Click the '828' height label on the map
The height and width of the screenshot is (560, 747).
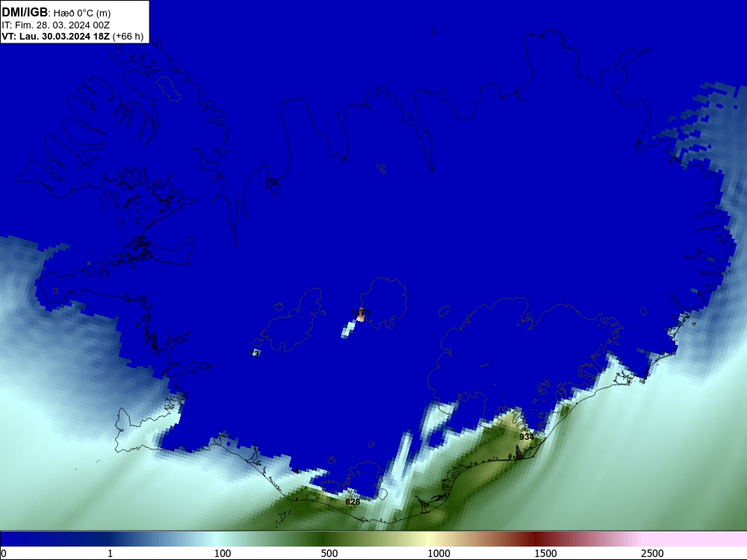pos(353,502)
